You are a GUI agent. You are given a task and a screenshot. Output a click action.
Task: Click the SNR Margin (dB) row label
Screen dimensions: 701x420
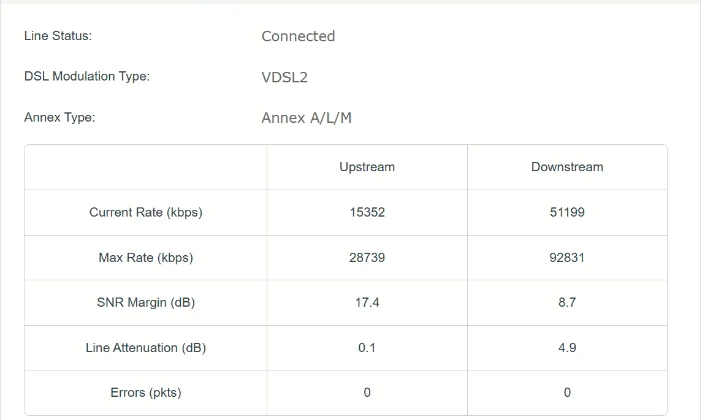pos(146,303)
